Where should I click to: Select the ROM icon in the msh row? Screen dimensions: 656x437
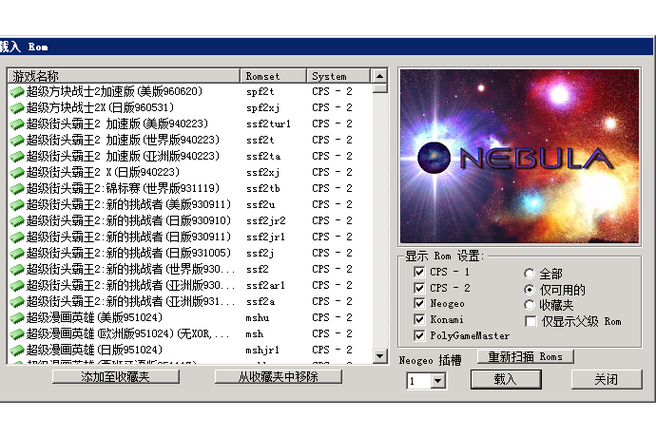click(17, 334)
